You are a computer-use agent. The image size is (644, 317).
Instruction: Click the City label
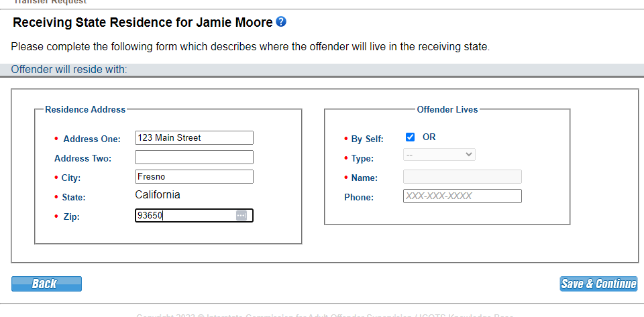coord(71,178)
